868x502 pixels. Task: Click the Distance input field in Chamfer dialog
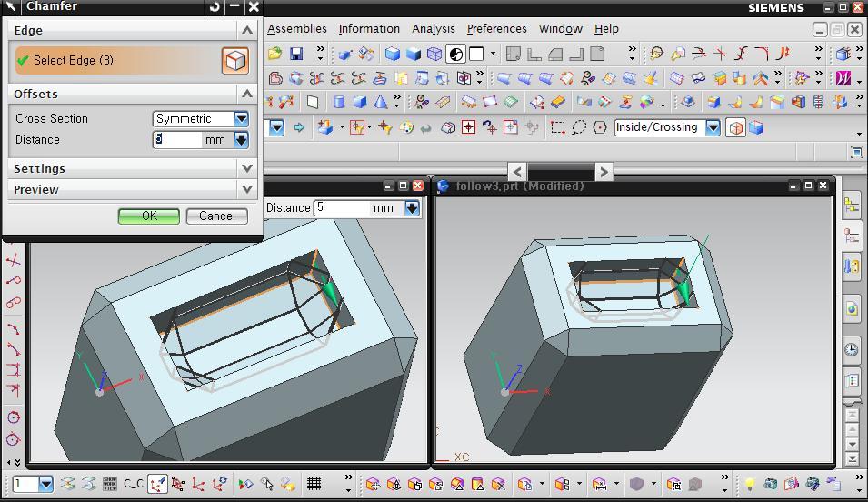tap(177, 139)
